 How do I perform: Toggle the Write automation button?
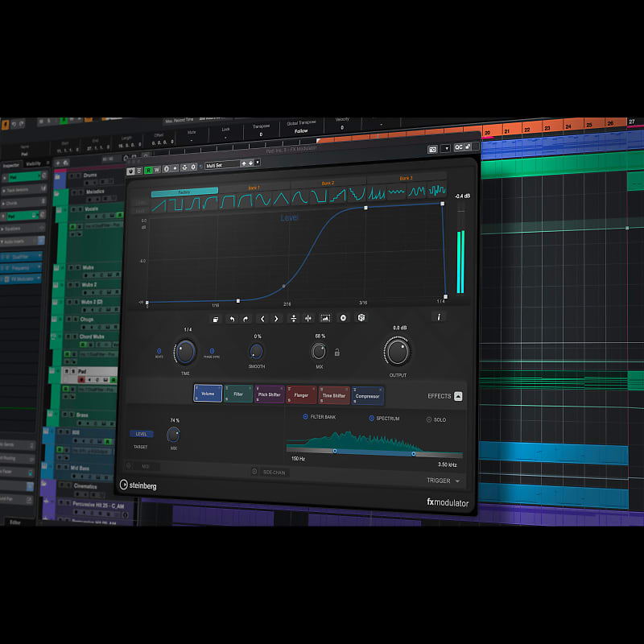pyautogui.click(x=156, y=170)
